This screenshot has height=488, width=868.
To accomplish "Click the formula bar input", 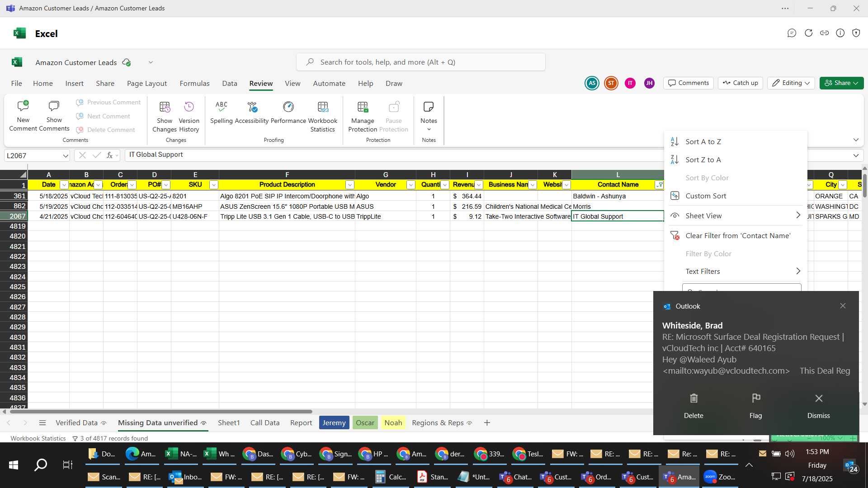I will tap(393, 155).
